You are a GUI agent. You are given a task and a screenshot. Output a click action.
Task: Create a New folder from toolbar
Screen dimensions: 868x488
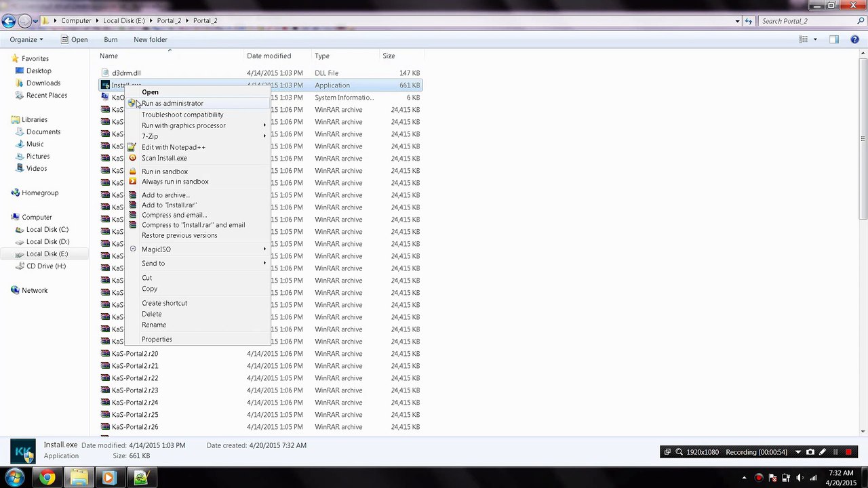[x=151, y=39]
